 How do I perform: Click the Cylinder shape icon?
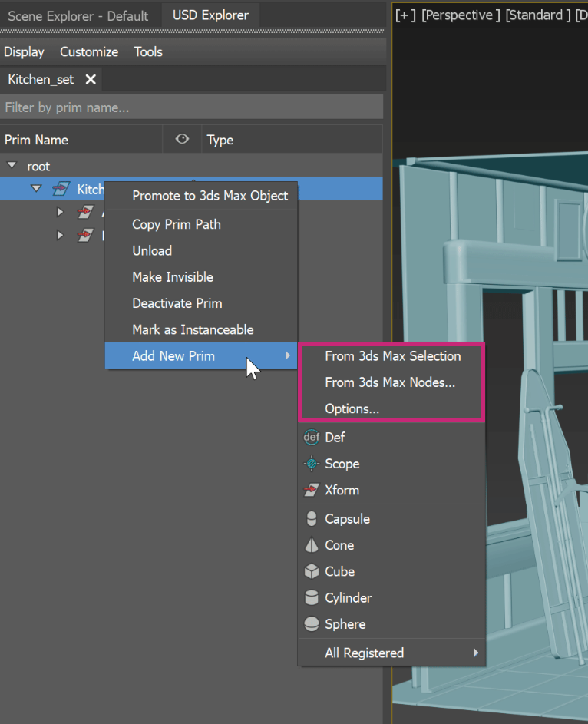coord(312,597)
